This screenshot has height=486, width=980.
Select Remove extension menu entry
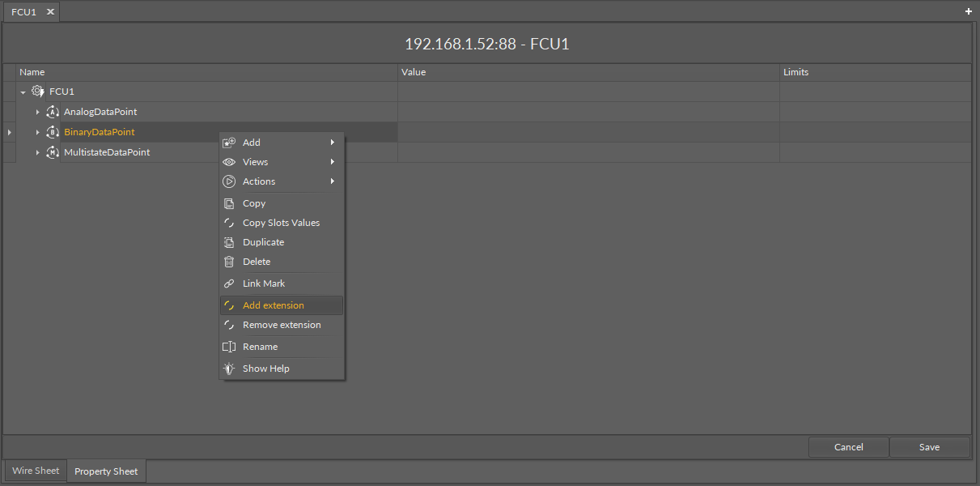coord(282,325)
